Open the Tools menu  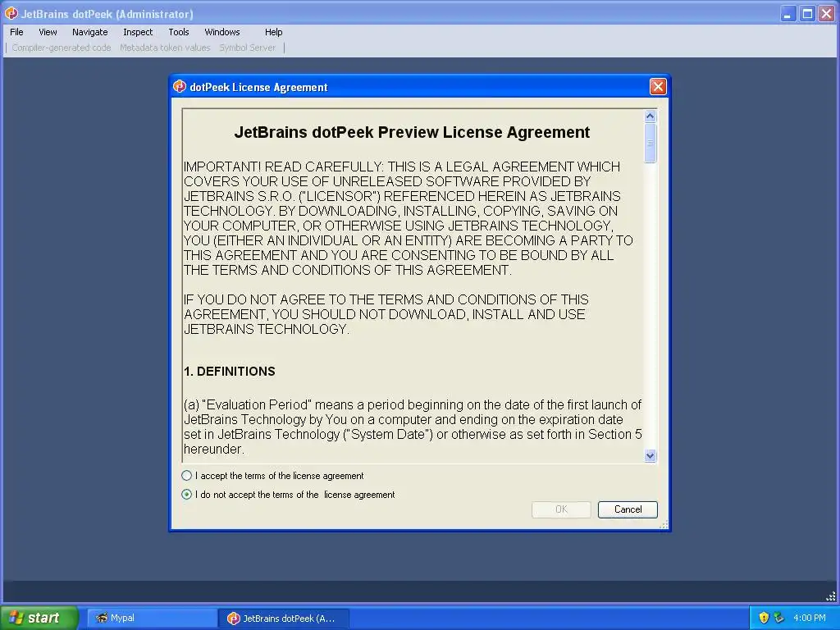tap(178, 32)
